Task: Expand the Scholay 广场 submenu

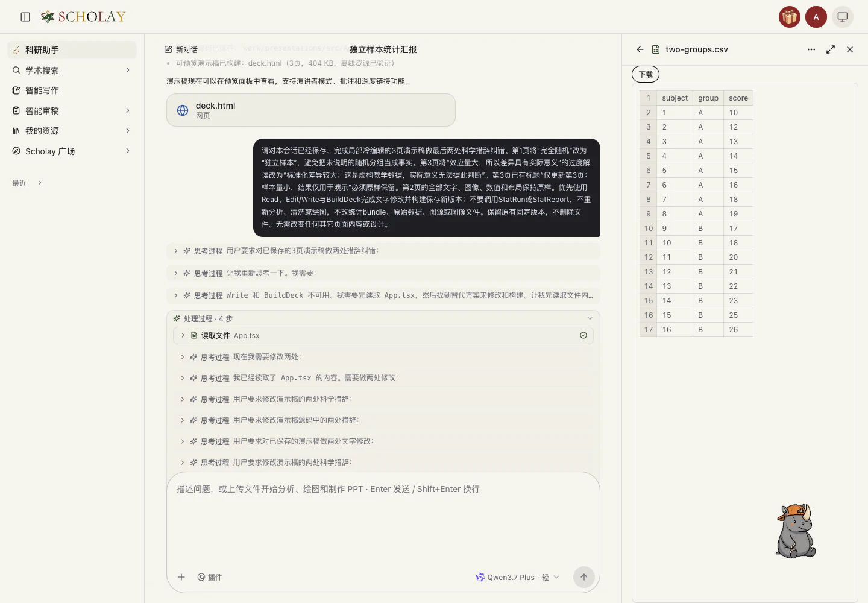Action: [x=128, y=151]
